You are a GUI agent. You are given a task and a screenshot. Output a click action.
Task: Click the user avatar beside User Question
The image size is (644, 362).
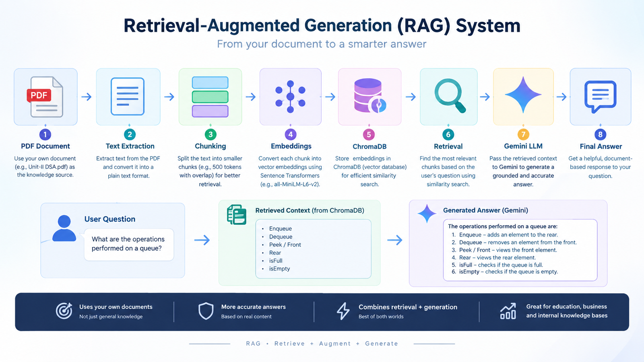64,228
